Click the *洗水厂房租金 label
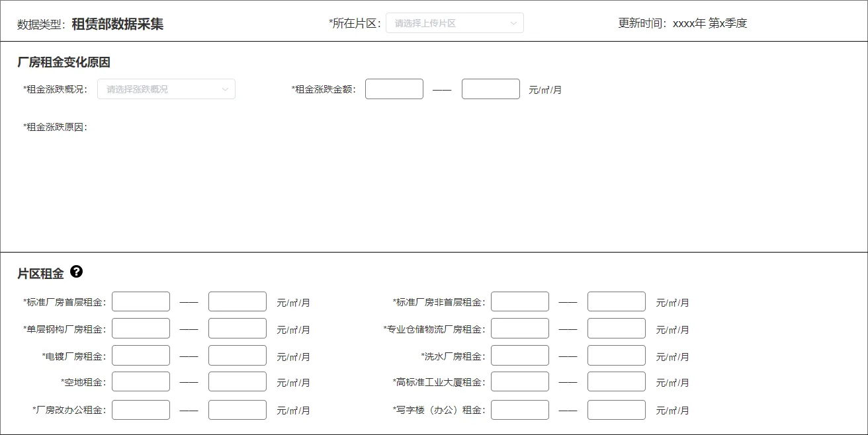 (453, 356)
